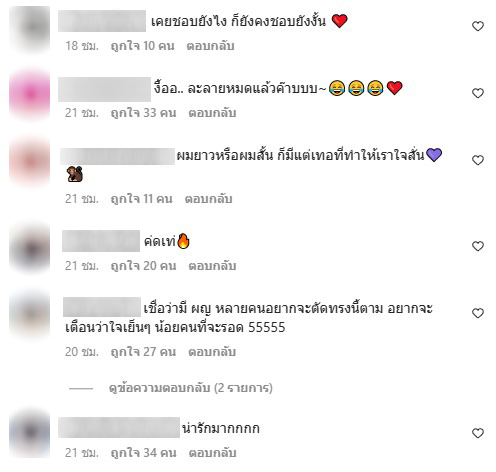This screenshot has height=472, width=496.
Task: View who liked the 27-like comment
Action: click(x=143, y=352)
